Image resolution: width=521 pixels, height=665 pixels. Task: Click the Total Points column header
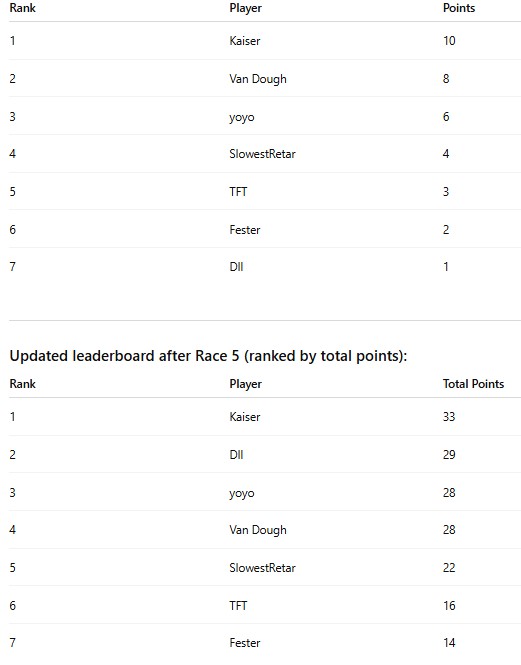click(473, 384)
